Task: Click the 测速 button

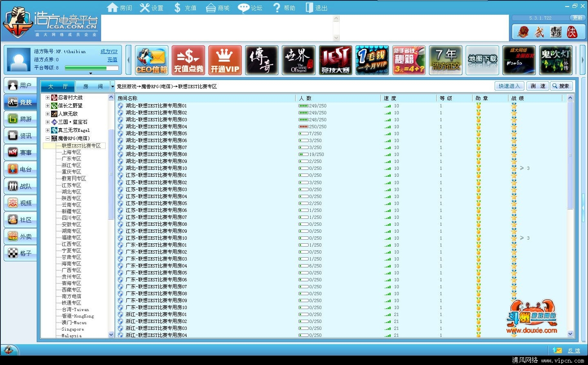Action: click(x=538, y=86)
